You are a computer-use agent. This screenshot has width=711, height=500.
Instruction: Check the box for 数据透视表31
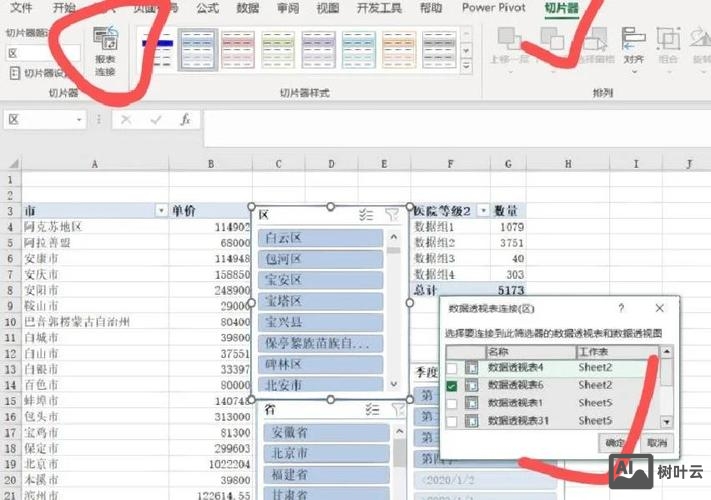click(x=452, y=421)
